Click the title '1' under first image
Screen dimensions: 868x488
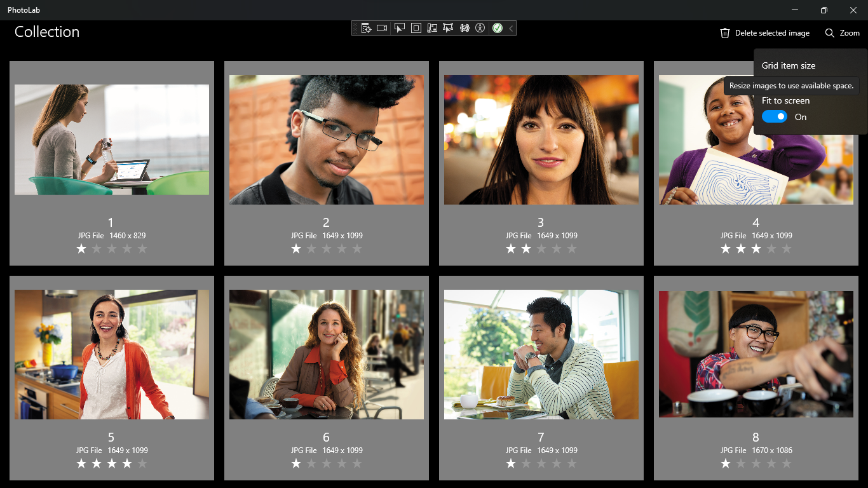[111, 222]
